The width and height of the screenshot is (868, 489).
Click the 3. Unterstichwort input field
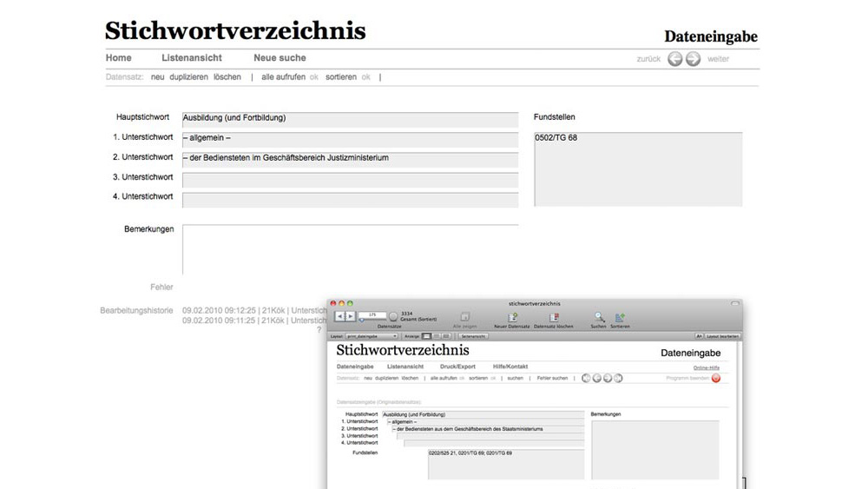tap(350, 180)
